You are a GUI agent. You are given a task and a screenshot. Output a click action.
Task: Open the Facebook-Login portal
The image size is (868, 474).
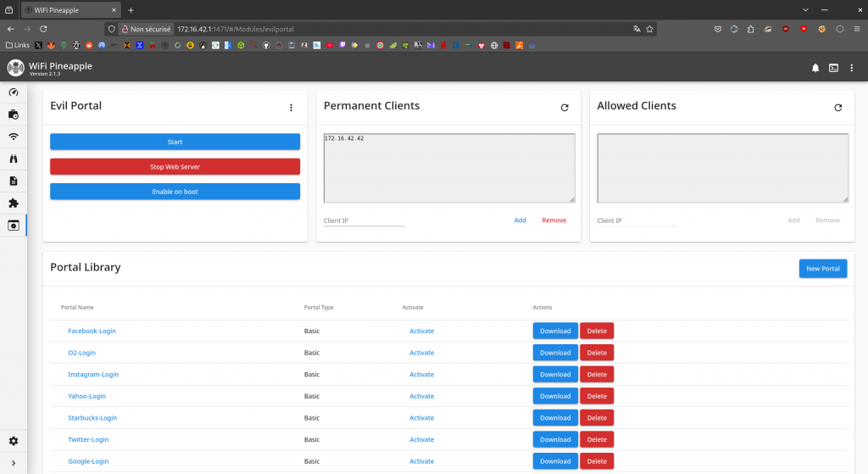(x=92, y=332)
